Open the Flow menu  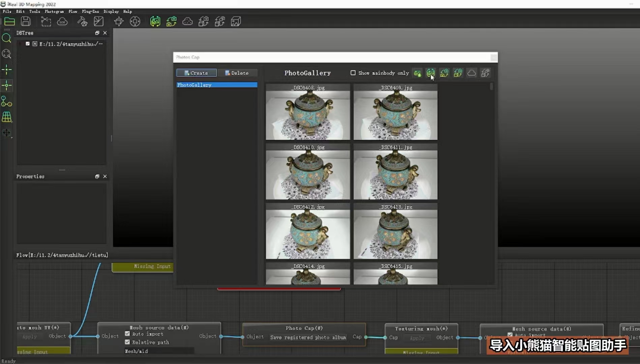(x=73, y=11)
